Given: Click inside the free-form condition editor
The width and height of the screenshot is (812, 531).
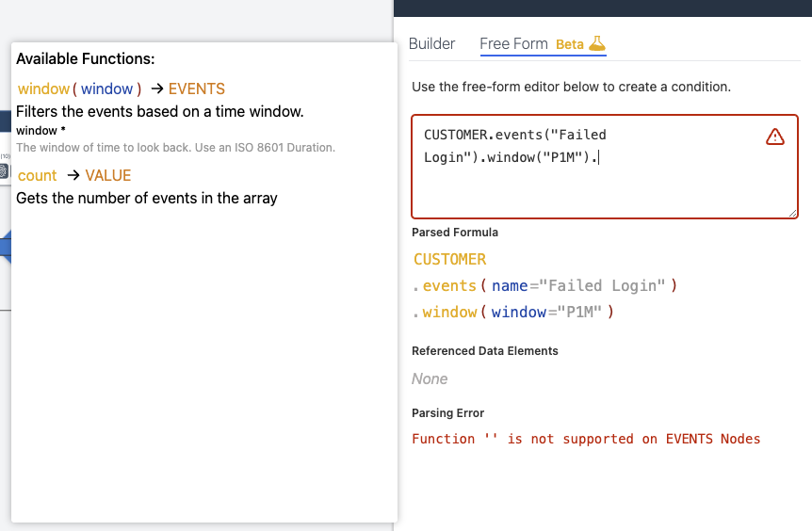Looking at the screenshot, I should tap(605, 166).
